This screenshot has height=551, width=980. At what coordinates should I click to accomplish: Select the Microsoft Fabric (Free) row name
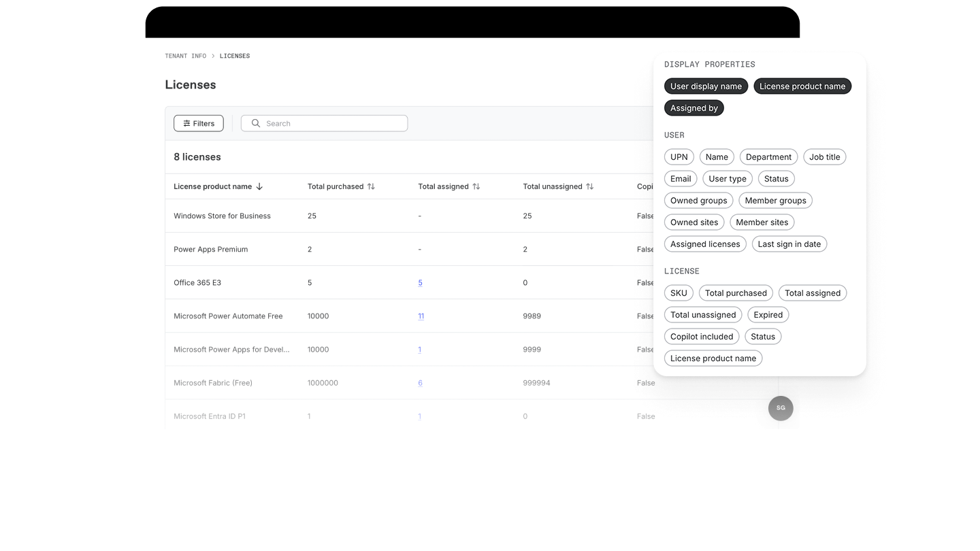tap(213, 383)
